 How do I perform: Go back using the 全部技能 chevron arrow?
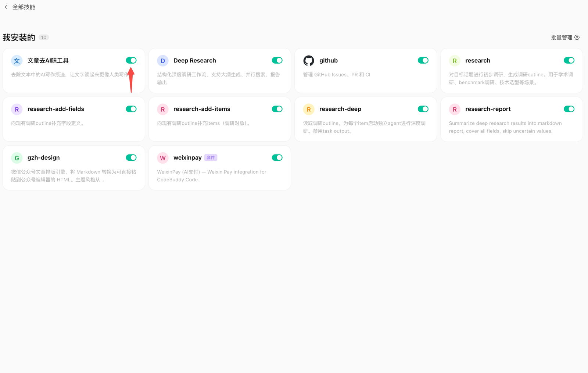[6, 7]
